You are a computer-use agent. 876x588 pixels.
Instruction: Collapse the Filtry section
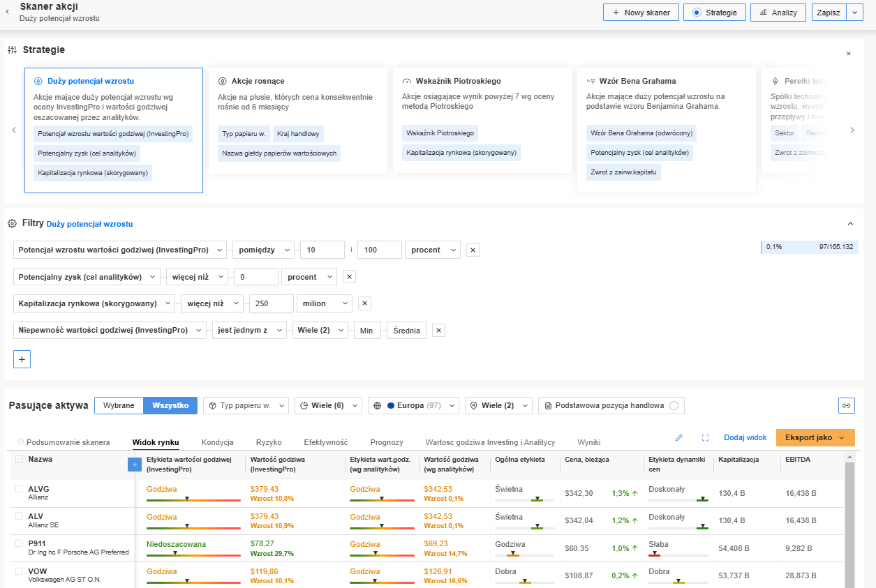(850, 224)
